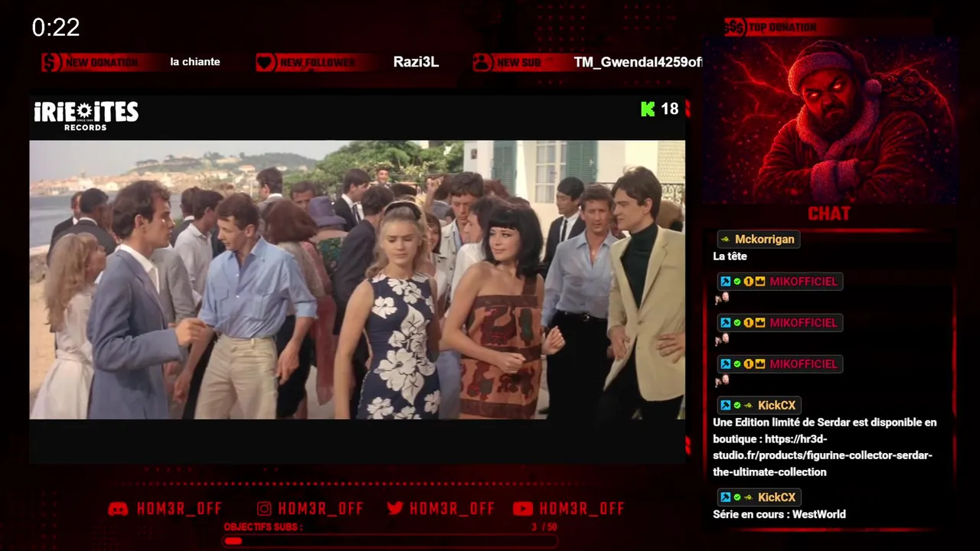The width and height of the screenshot is (980, 551).
Task: Click donor name 'la chiante'
Action: click(x=195, y=62)
